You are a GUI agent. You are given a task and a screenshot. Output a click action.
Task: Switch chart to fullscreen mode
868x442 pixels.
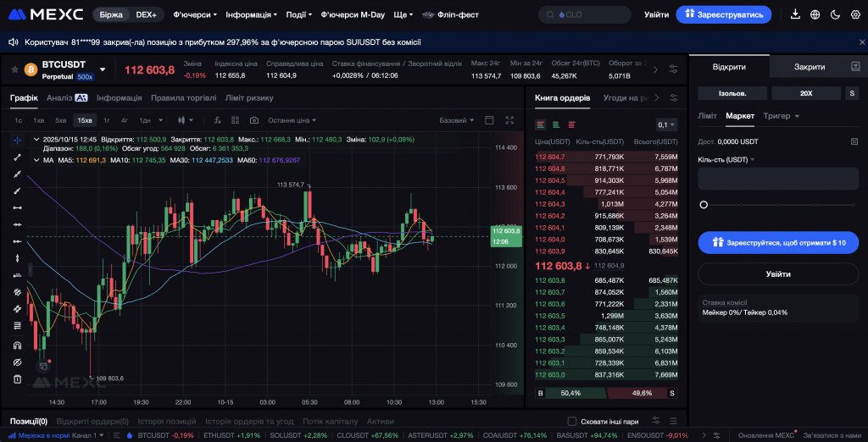pyautogui.click(x=509, y=120)
